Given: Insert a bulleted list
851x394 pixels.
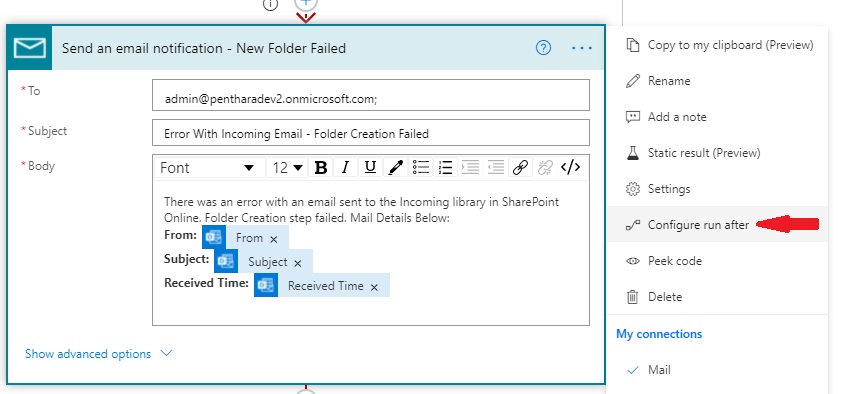Looking at the screenshot, I should tap(421, 168).
